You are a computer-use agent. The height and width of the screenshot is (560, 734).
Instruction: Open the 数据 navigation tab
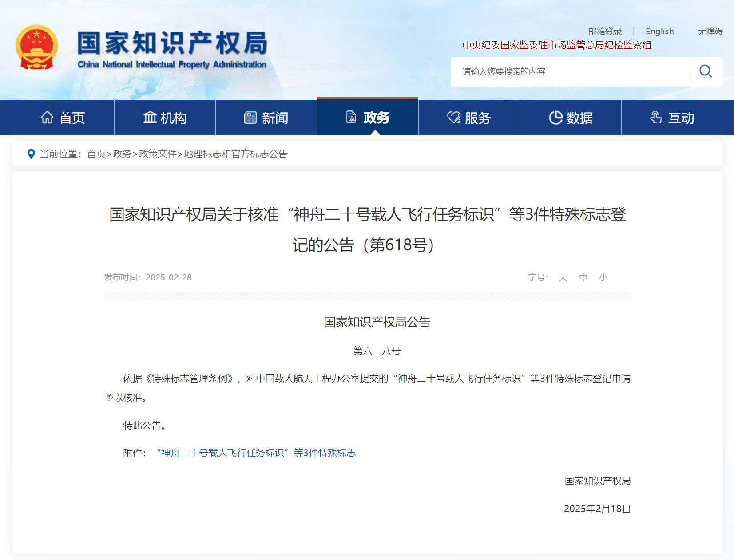[571, 118]
